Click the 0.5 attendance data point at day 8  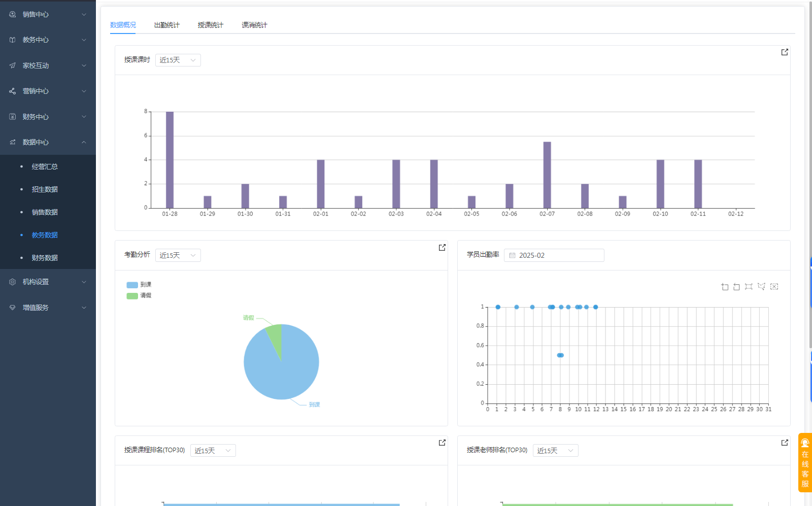coord(560,355)
